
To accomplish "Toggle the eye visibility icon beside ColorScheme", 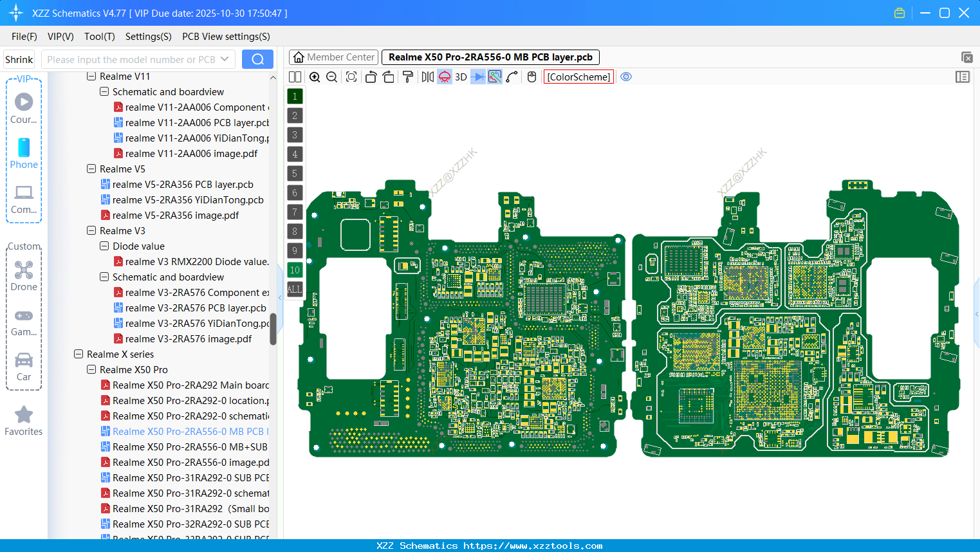I will click(x=626, y=77).
